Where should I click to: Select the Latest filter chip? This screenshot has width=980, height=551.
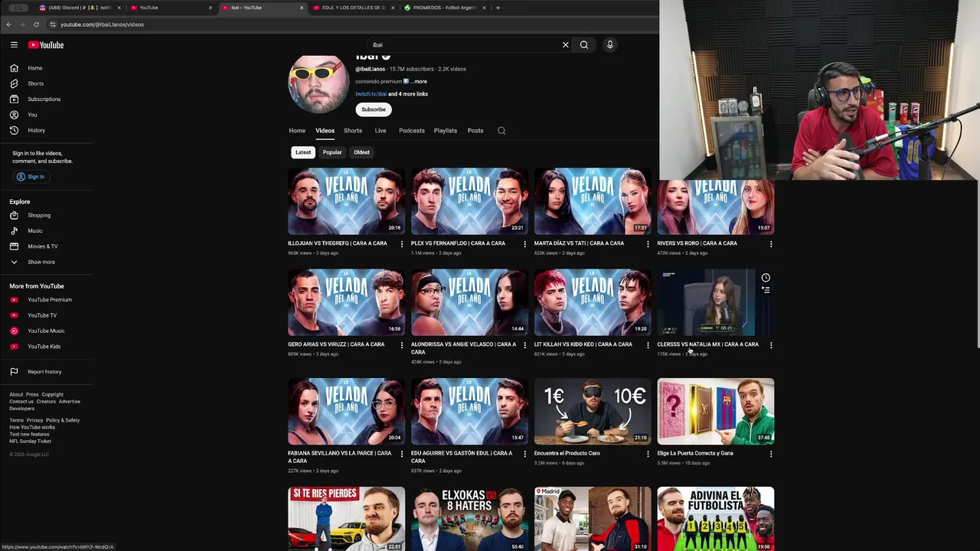coord(303,152)
